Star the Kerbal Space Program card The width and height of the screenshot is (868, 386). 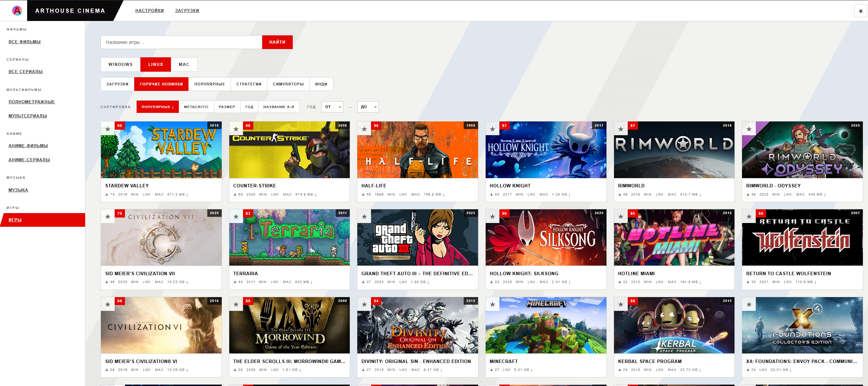[621, 304]
